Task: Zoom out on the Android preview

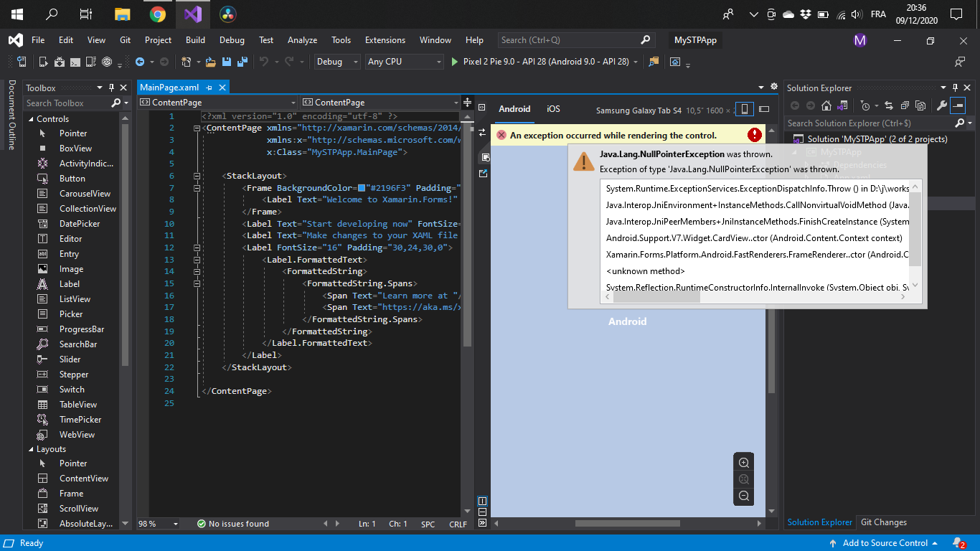Action: (x=744, y=495)
